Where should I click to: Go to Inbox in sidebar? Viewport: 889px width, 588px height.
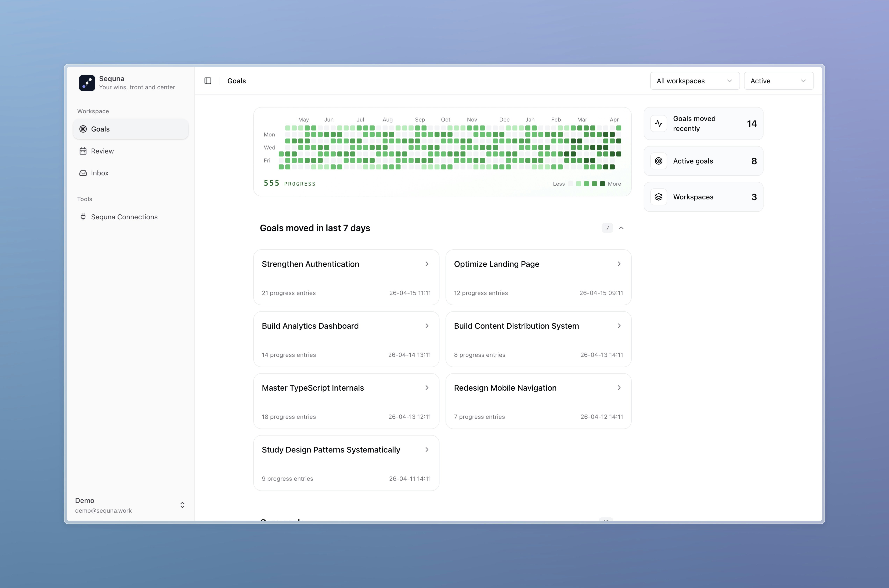(99, 173)
